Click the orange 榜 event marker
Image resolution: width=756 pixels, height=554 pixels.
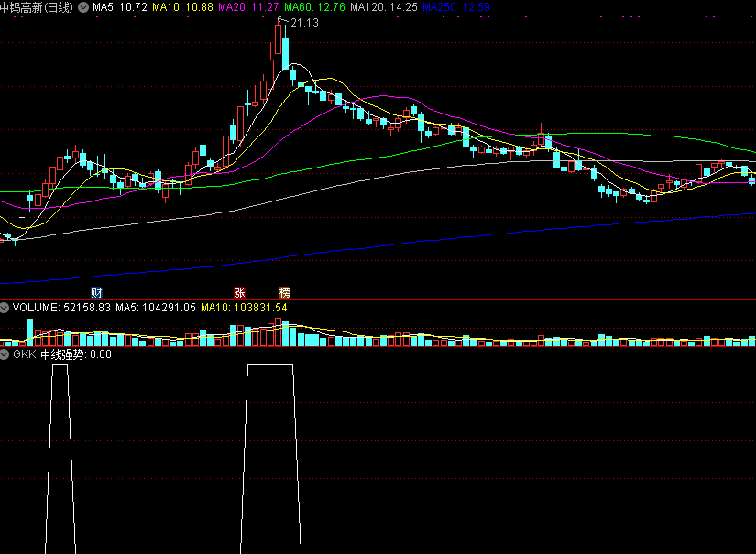pos(285,292)
